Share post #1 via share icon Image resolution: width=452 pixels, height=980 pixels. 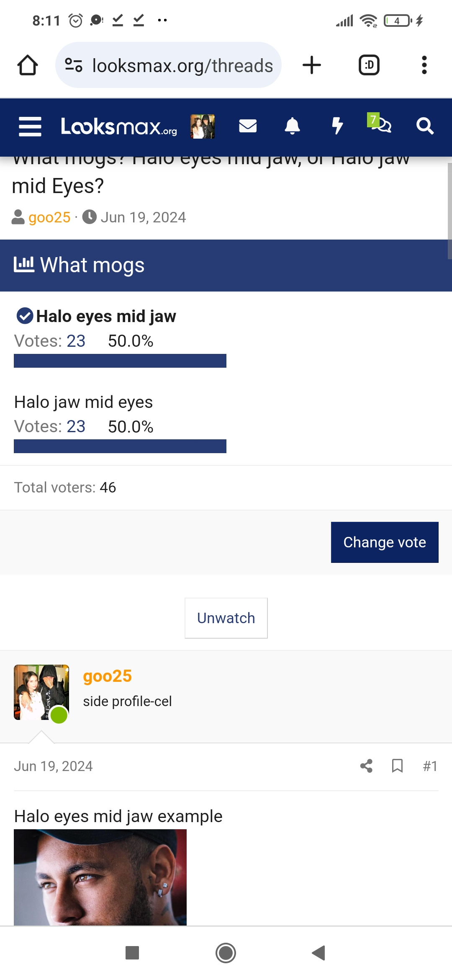[x=366, y=766]
